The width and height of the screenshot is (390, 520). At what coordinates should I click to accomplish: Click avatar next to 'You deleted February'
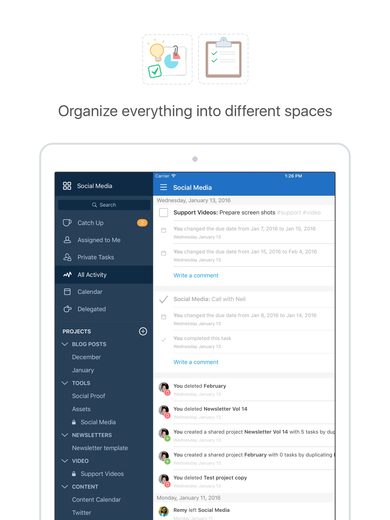pyautogui.click(x=164, y=388)
